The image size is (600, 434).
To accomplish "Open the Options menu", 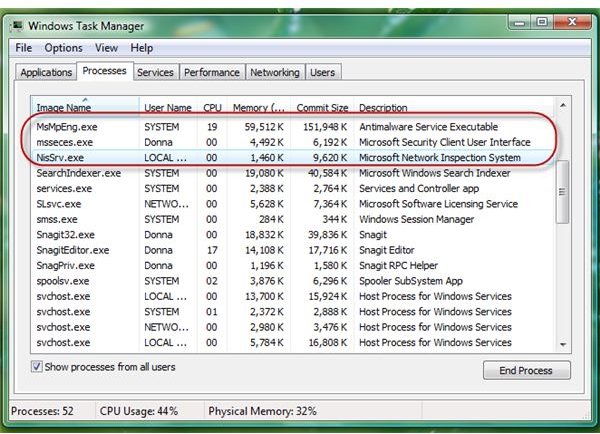I will (64, 48).
